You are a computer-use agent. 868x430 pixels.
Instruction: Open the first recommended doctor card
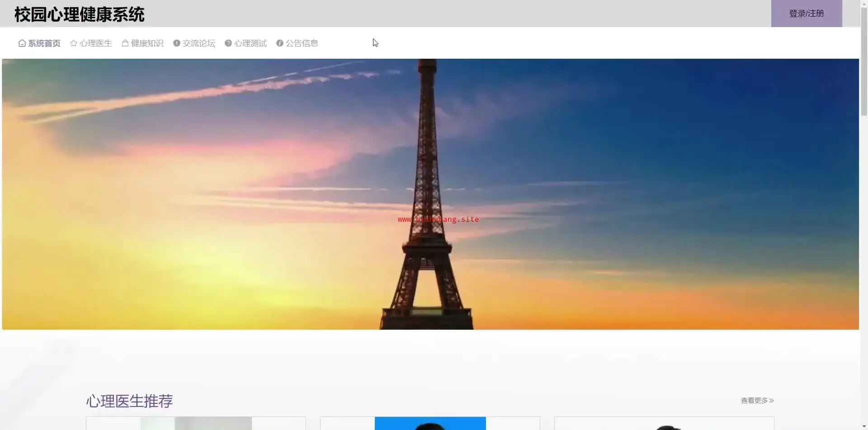coord(196,423)
